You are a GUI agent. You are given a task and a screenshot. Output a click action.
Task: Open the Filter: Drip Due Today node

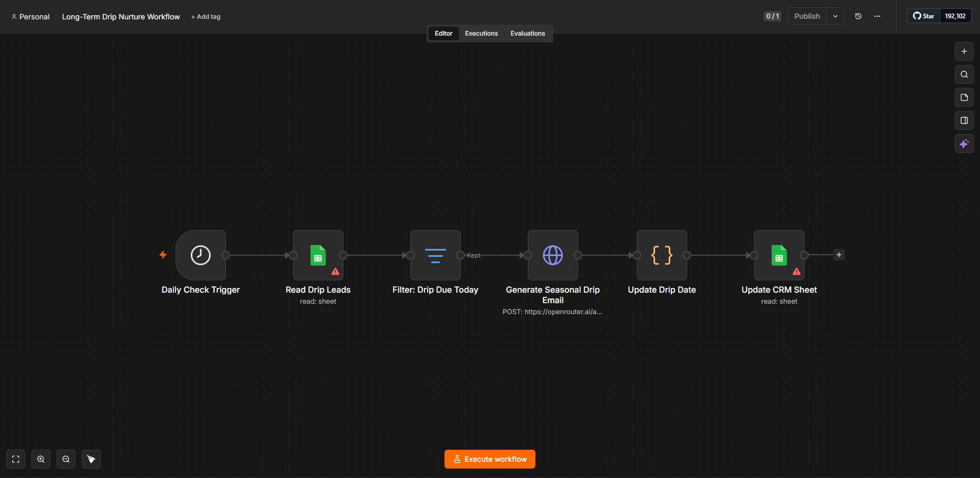pos(435,255)
